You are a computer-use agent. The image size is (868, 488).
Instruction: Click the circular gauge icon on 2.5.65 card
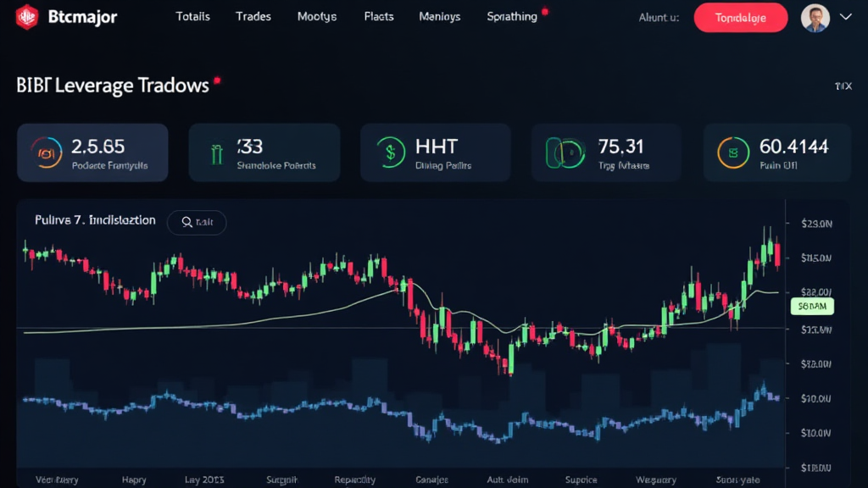[47, 152]
